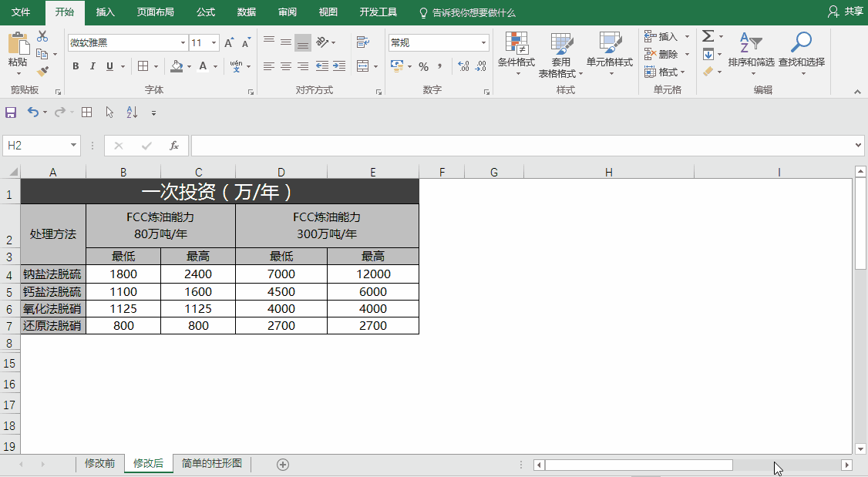The width and height of the screenshot is (868, 477).
Task: Open the font name dropdown 微软雅黑
Action: 183,43
